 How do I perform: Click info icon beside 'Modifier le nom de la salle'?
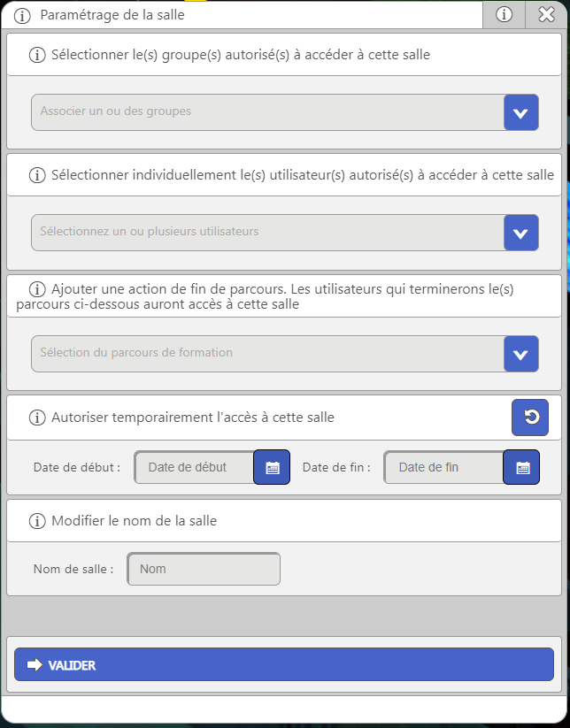pos(37,521)
